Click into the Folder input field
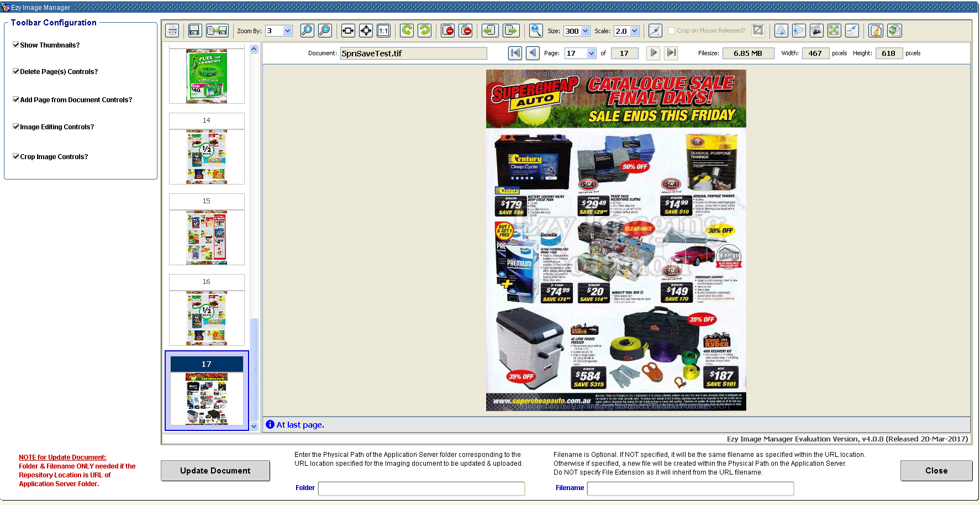This screenshot has width=980, height=505. (x=421, y=488)
